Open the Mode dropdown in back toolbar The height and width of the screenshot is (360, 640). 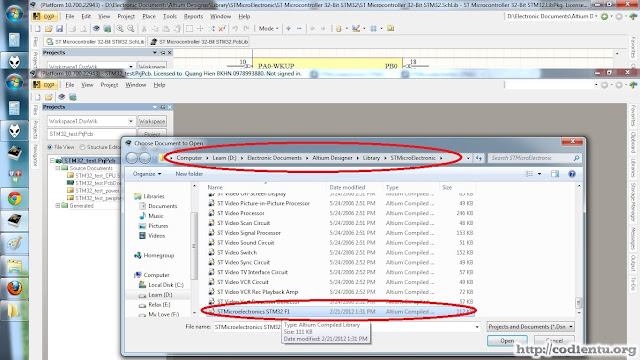click(x=268, y=29)
